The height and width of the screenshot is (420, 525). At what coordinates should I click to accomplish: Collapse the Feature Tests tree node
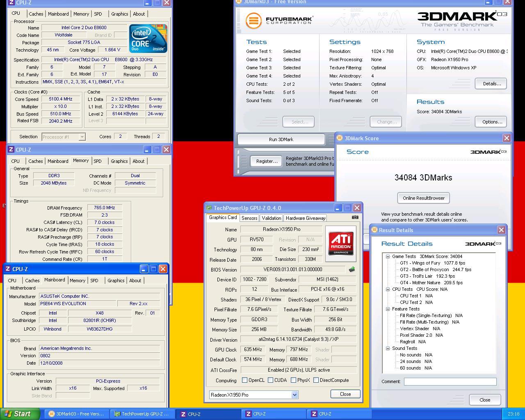(x=388, y=309)
